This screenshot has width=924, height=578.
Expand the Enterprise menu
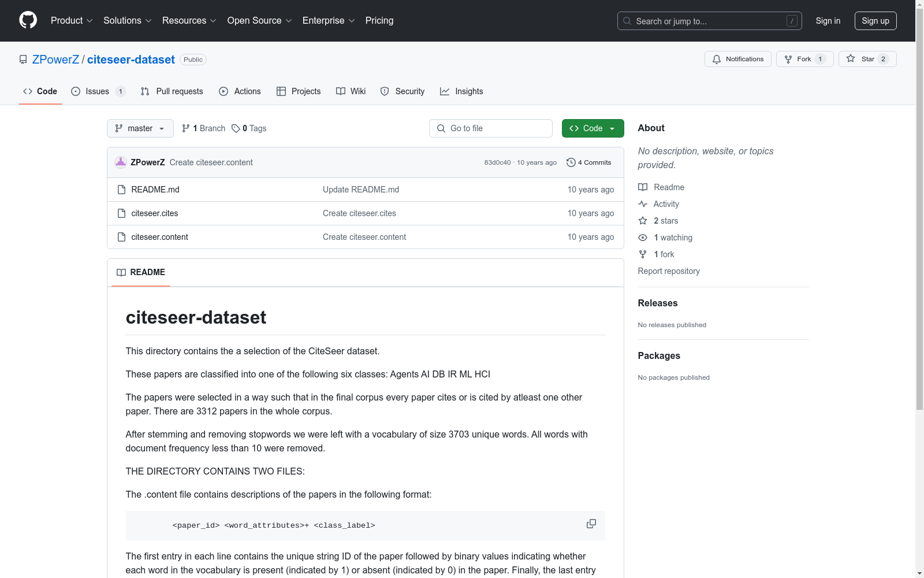329,20
